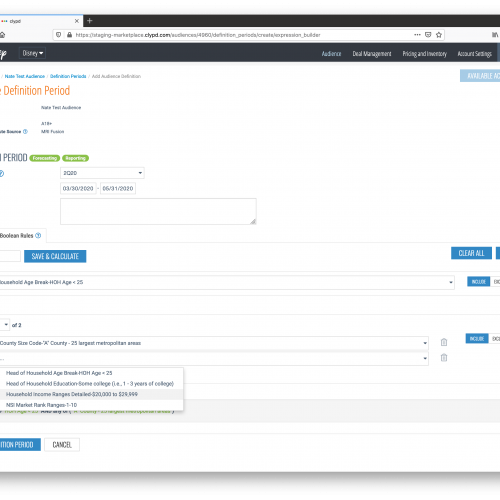The width and height of the screenshot is (500, 500).
Task: Open a new browser tab
Action: click(x=89, y=21)
